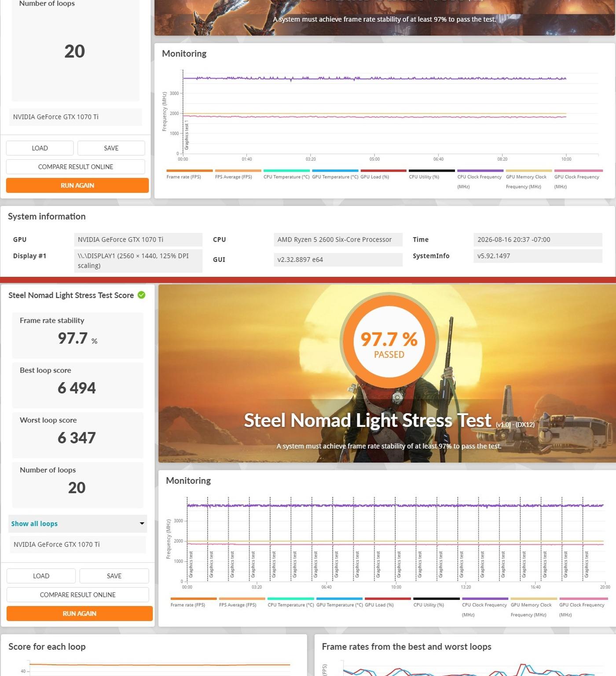Select the Number of loops value in the upper result
Image resolution: width=616 pixels, height=676 pixels.
(75, 51)
